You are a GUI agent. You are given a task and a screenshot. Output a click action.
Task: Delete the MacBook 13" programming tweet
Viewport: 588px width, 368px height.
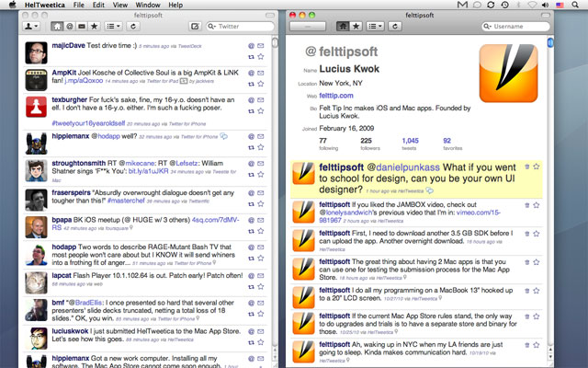click(x=526, y=291)
